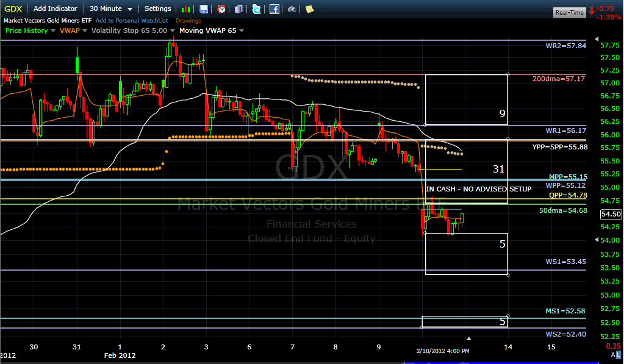Image resolution: width=624 pixels, height=364 pixels.
Task: Open the yellow sticky note icon
Action: (310, 9)
